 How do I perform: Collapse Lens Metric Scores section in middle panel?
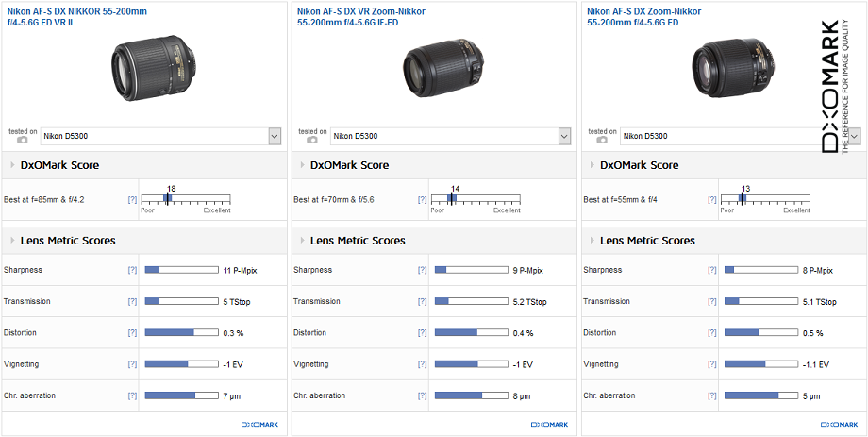(x=302, y=241)
